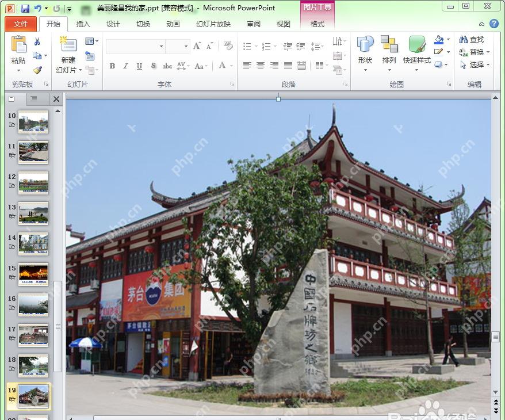Click the Convert to SmartArt icon
The width and height of the screenshot is (505, 420).
tap(337, 70)
